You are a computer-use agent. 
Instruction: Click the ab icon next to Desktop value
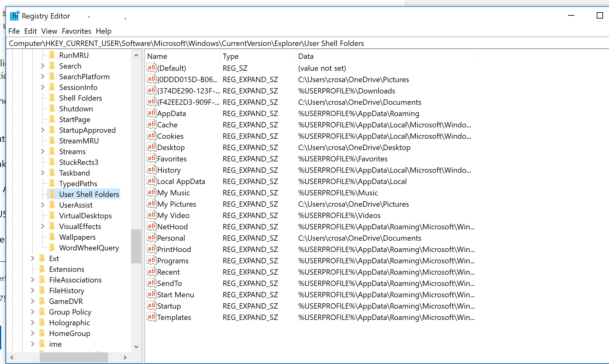click(x=151, y=147)
